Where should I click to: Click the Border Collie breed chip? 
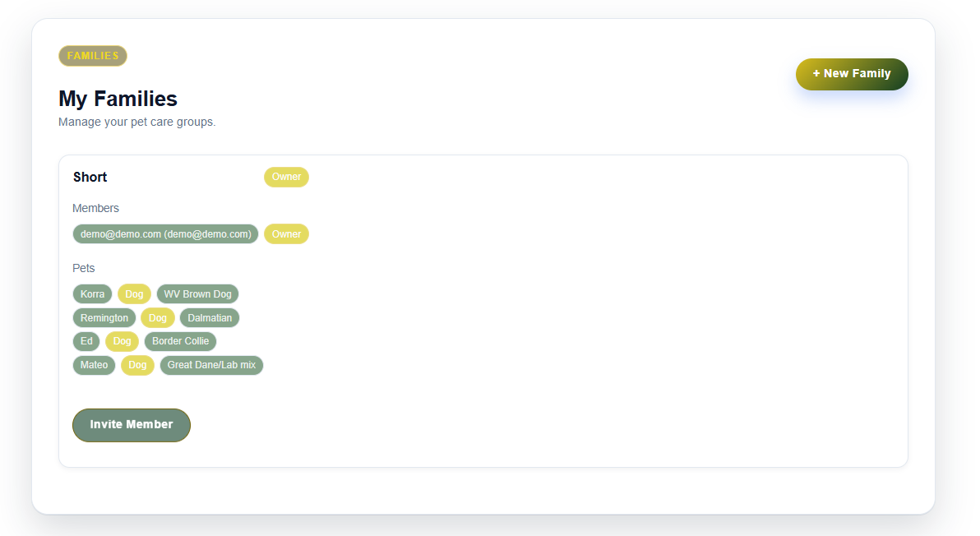click(181, 341)
